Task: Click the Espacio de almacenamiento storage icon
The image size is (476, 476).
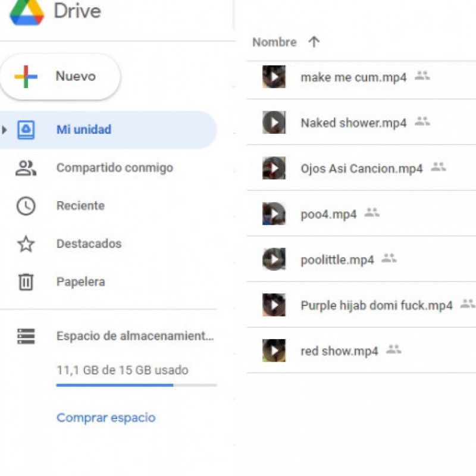Action: pos(26,336)
